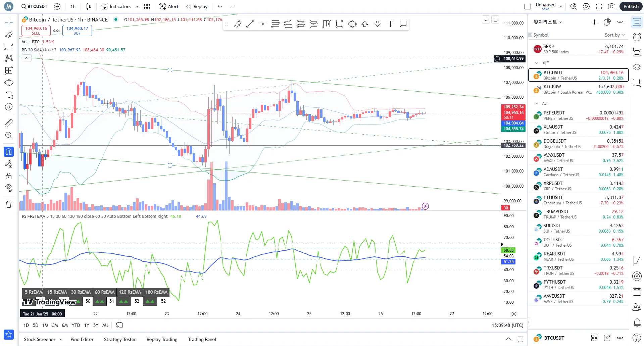This screenshot has width=644, height=346.
Task: Toggle the layout setup checkbox
Action: tap(528, 6)
